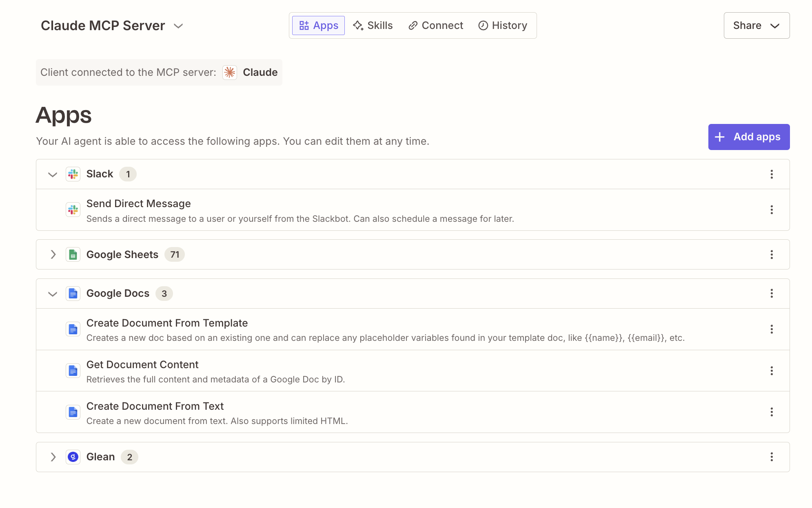Screen dimensions: 812x508
Task: Click the 'Retrieves the full content' description
Action: (215, 379)
